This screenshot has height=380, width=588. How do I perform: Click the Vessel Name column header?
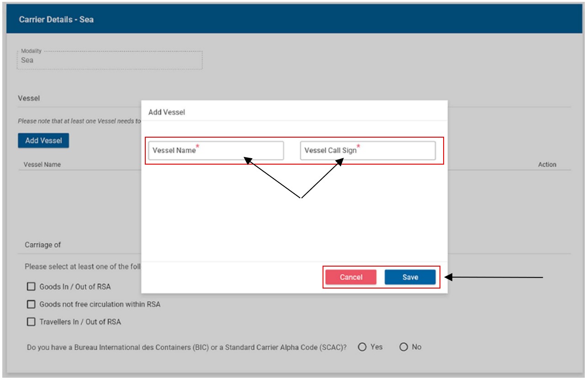(x=42, y=165)
